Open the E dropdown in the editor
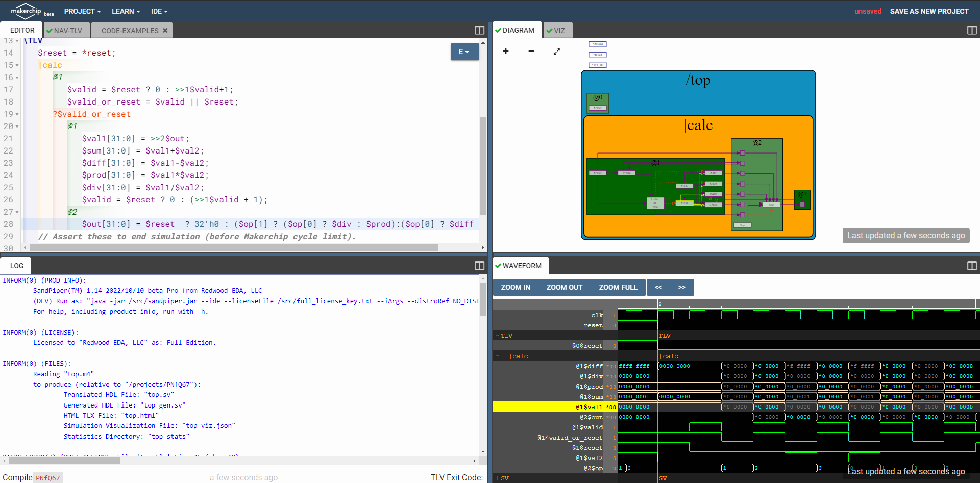Image resolution: width=980 pixels, height=483 pixels. 464,52
